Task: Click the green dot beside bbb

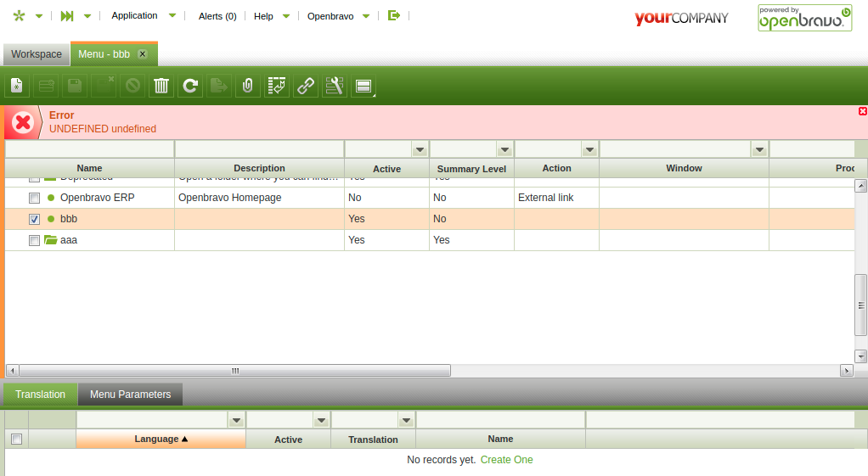Action: click(x=51, y=219)
